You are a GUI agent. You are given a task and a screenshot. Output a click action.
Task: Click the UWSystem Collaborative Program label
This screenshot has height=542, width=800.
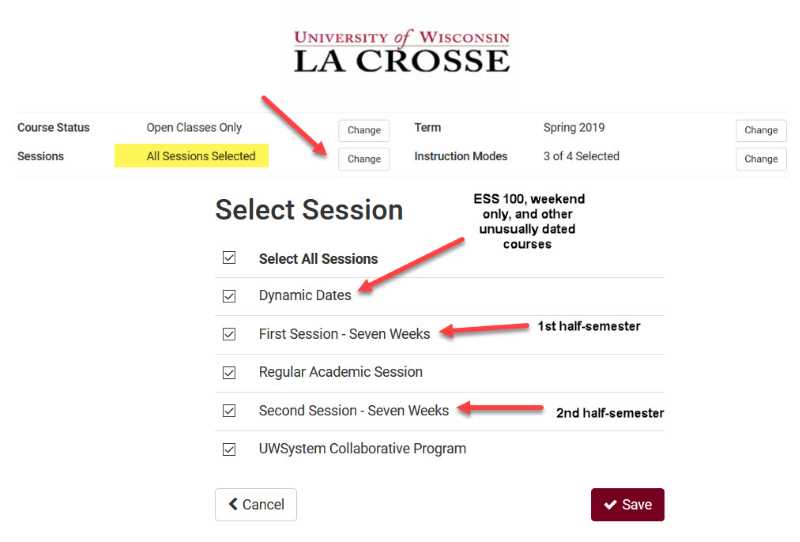tap(362, 449)
